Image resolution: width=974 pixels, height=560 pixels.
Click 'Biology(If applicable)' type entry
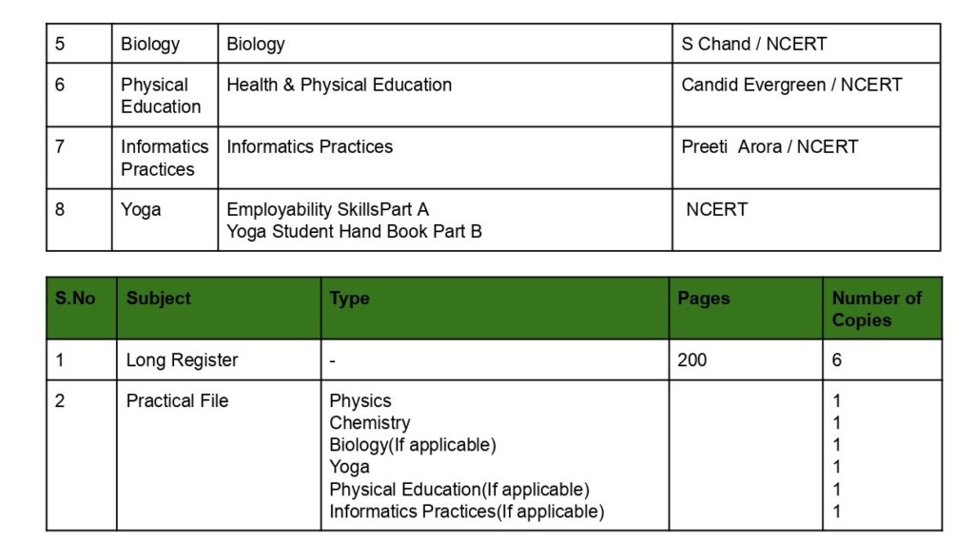tap(413, 445)
